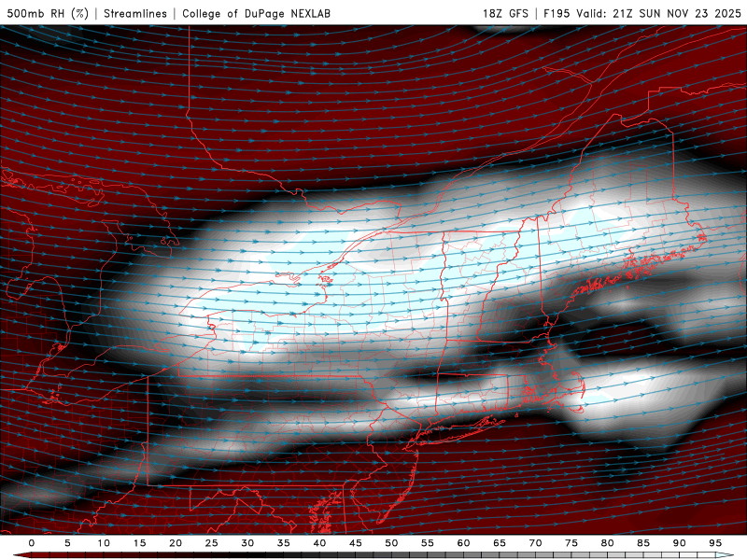Viewport: 747px width, 560px height.
Task: Click the 50 label on the color scale
Action: 391,543
